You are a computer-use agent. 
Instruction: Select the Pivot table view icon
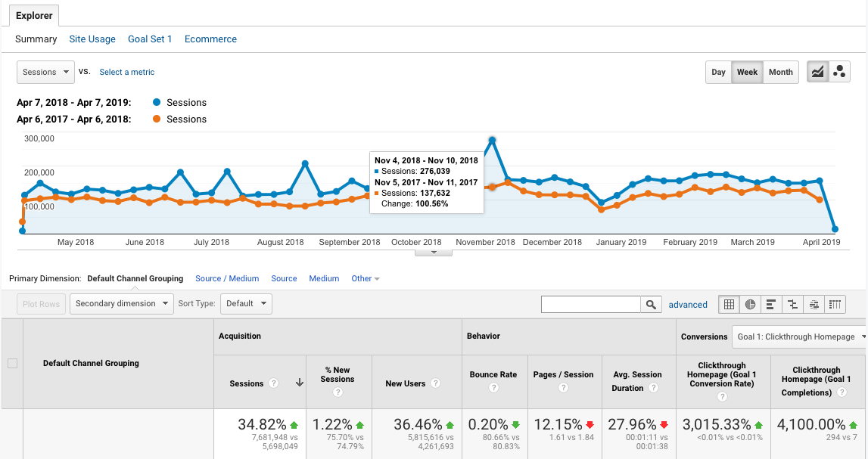[835, 304]
